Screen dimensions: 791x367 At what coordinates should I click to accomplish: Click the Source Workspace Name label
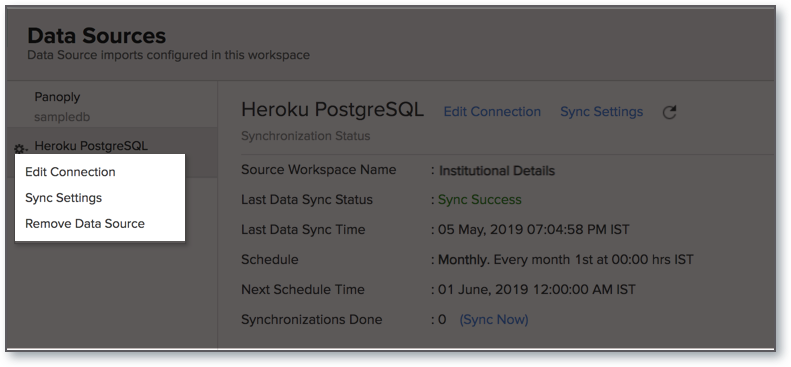[x=318, y=170]
